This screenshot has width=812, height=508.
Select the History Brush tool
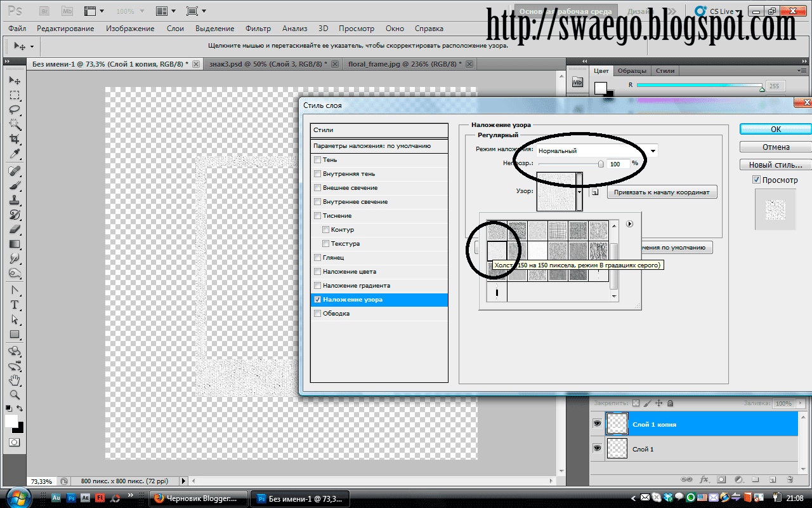(x=15, y=215)
